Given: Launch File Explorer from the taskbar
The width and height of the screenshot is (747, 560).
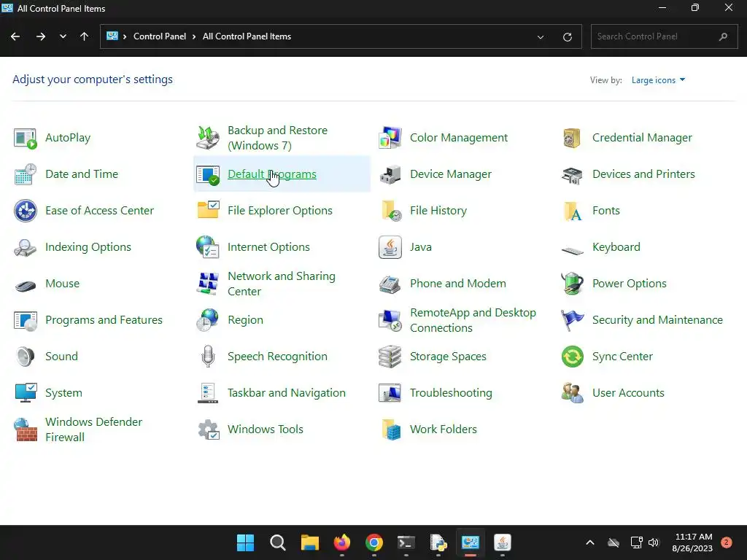Looking at the screenshot, I should click(x=309, y=542).
